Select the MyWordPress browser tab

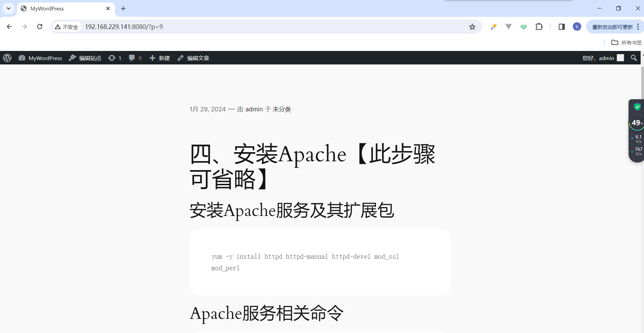66,9
